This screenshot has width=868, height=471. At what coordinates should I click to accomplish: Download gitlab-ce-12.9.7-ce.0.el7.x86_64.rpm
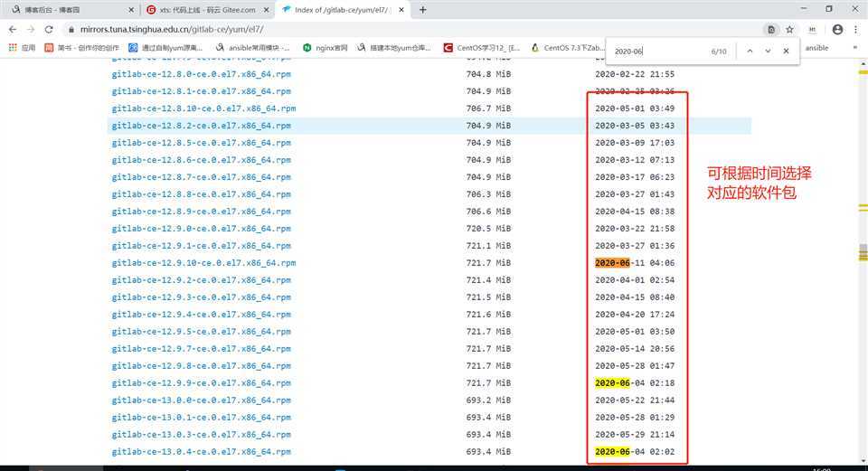(201, 349)
